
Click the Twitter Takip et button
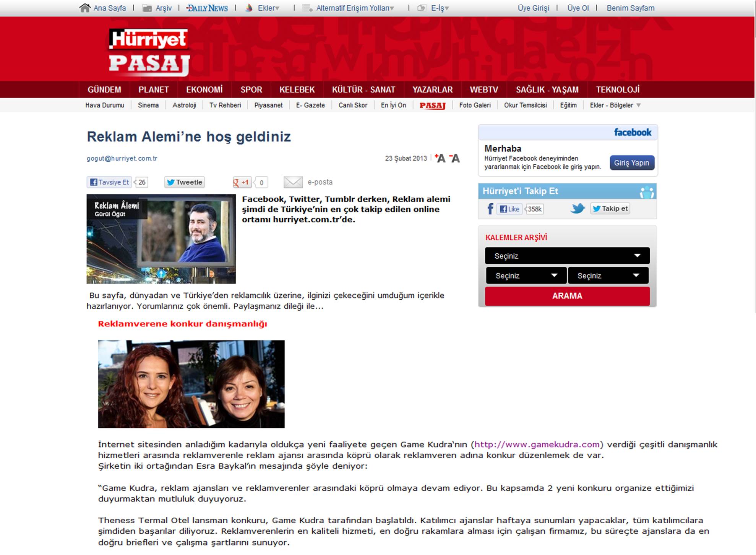610,208
